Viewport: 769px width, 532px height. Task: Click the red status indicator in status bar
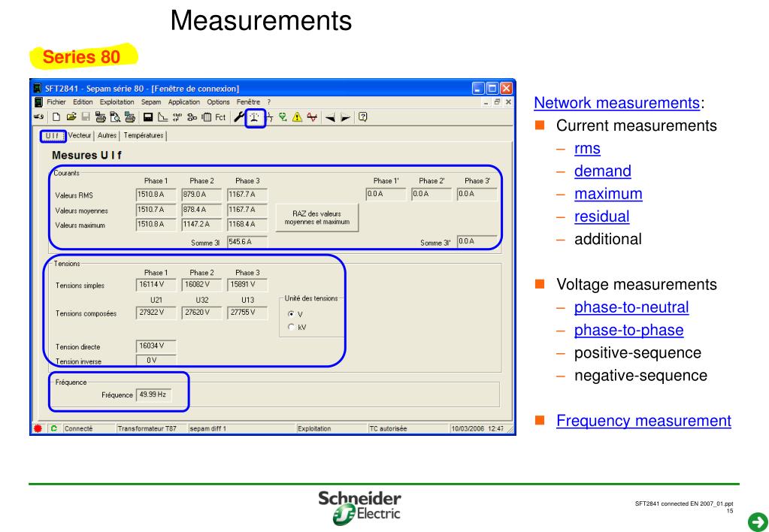[x=38, y=428]
